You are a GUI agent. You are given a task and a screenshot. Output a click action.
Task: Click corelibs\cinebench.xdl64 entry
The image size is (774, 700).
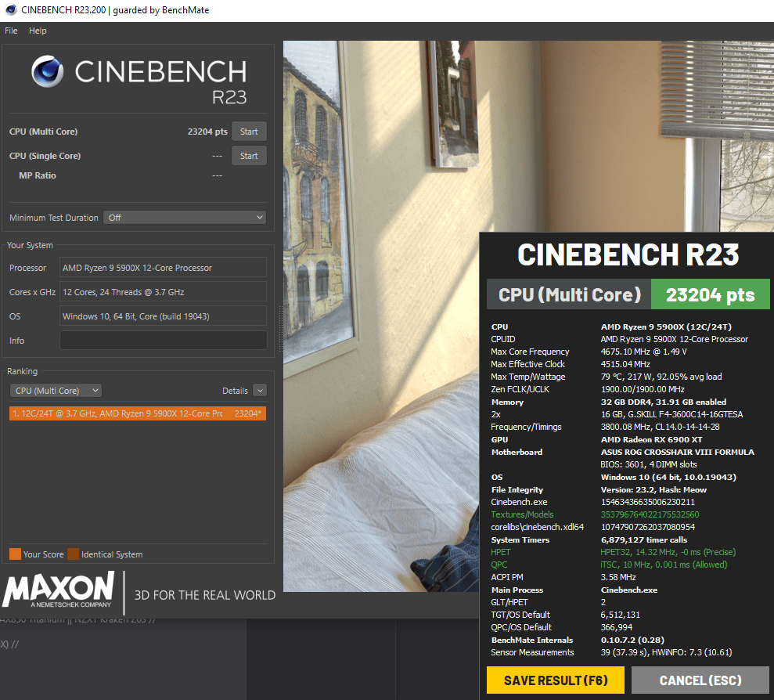pyautogui.click(x=537, y=527)
